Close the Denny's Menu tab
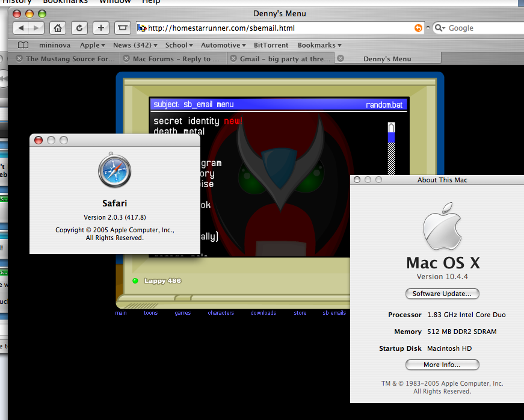Viewport: 524px width, 420px height. click(341, 59)
